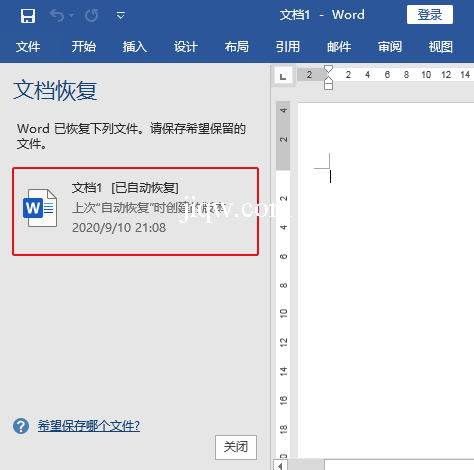The width and height of the screenshot is (474, 470).
Task: Click the Undo arrow icon
Action: 57,15
